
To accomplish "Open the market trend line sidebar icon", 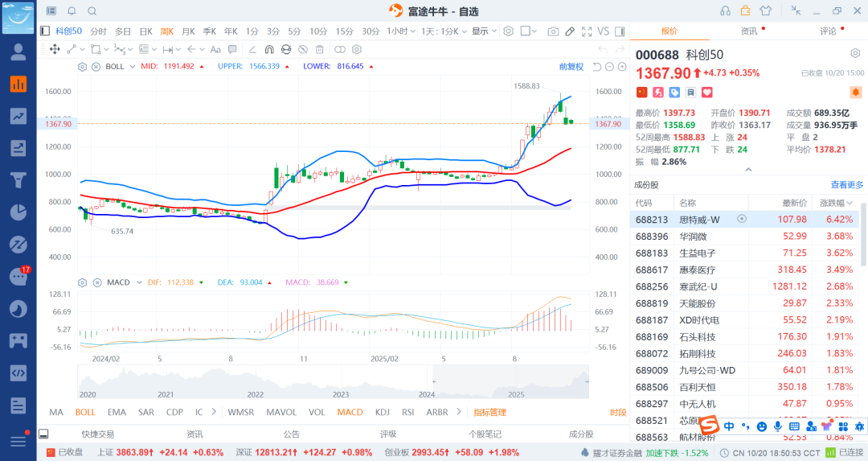I will tap(18, 116).
